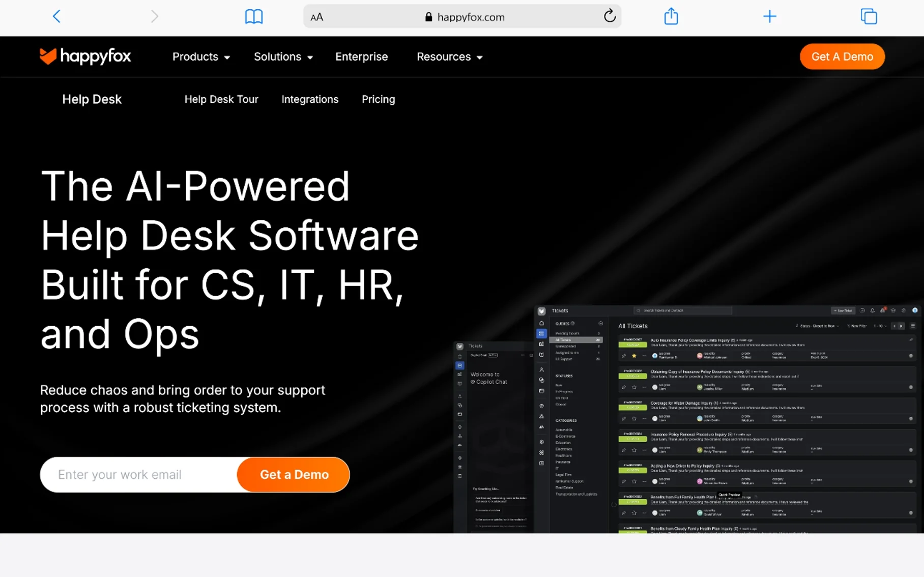This screenshot has width=924, height=577.
Task: Open the Enterprise page
Action: coord(361,56)
